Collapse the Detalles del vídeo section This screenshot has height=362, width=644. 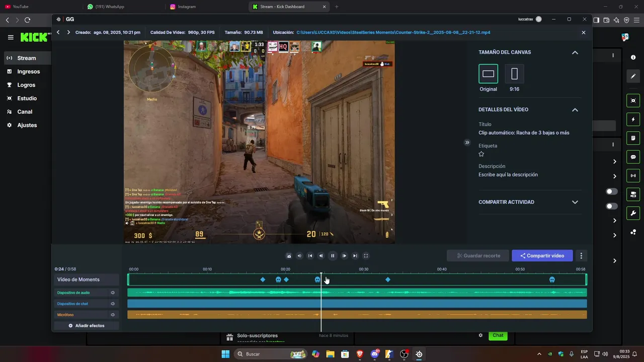575,110
